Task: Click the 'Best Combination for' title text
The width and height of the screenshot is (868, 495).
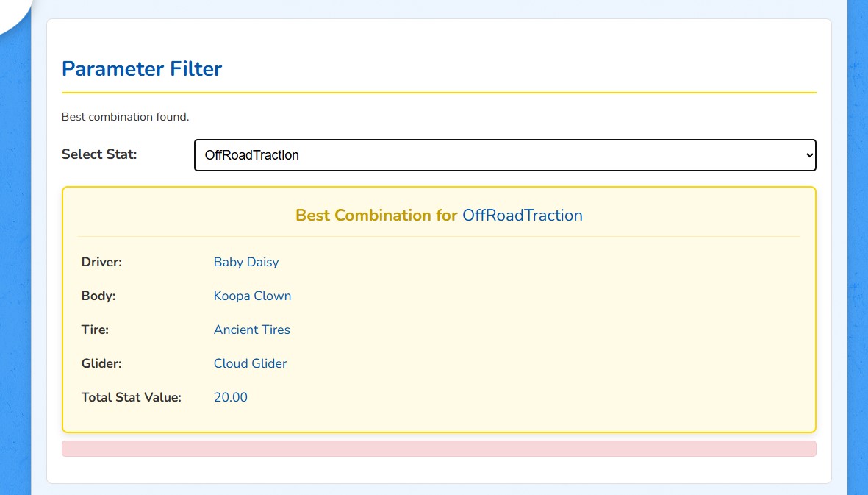Action: (376, 216)
